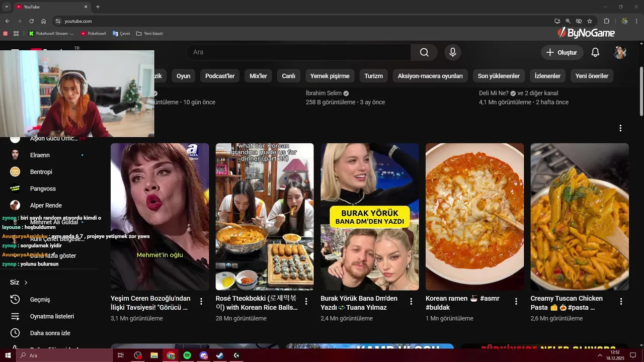Select the Yemek pişirme filter chip

click(x=330, y=76)
